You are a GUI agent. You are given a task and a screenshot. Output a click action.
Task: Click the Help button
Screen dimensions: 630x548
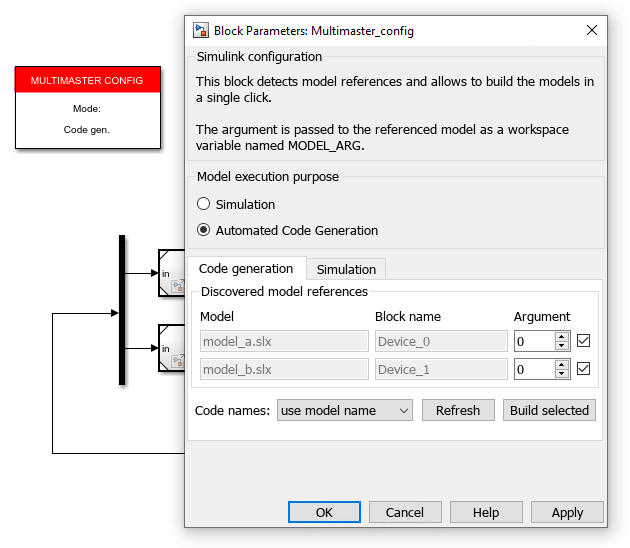(486, 512)
